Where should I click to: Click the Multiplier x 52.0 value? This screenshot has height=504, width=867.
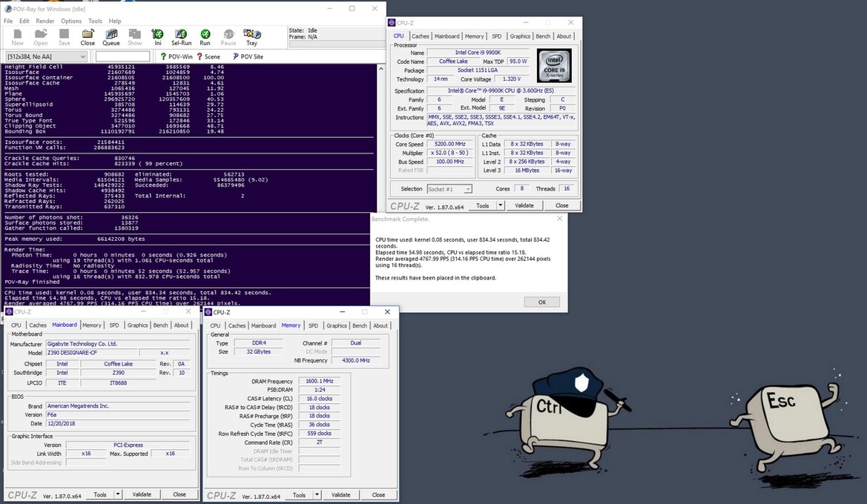click(x=449, y=153)
